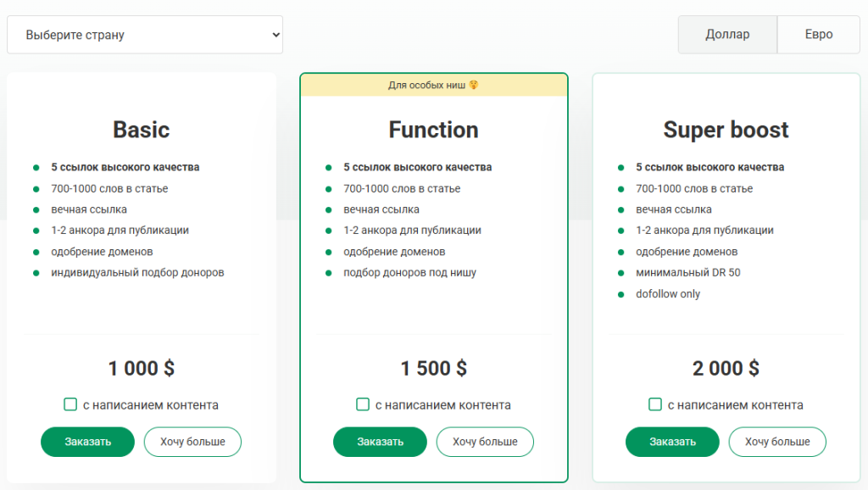
Task: Click the "dofollow only" feature item
Action: 668,294
